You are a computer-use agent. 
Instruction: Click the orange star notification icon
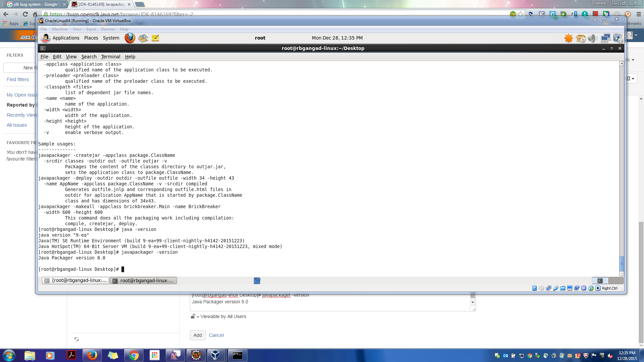(x=569, y=38)
